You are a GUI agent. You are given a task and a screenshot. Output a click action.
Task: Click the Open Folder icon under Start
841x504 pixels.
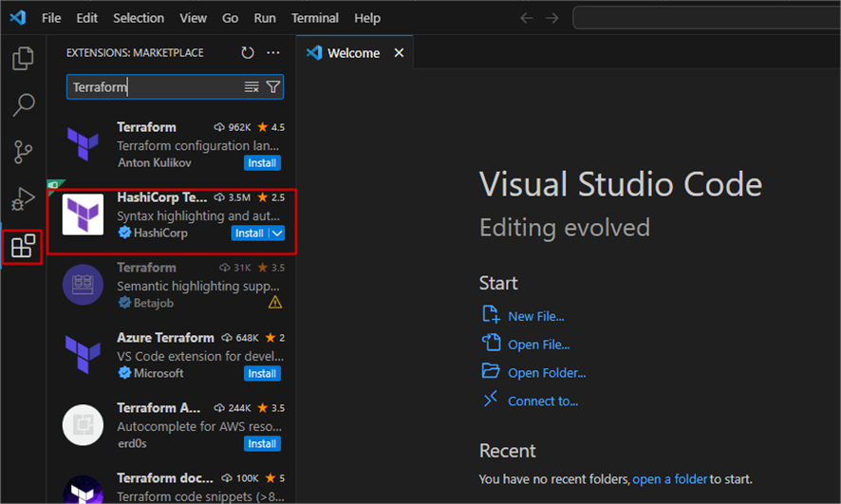tap(491, 370)
